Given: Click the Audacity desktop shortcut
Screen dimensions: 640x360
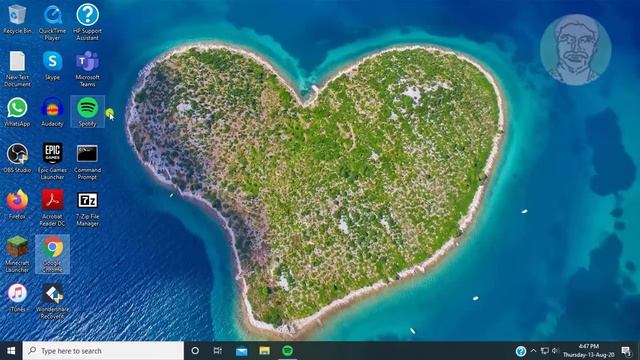Looking at the screenshot, I should coord(52,112).
